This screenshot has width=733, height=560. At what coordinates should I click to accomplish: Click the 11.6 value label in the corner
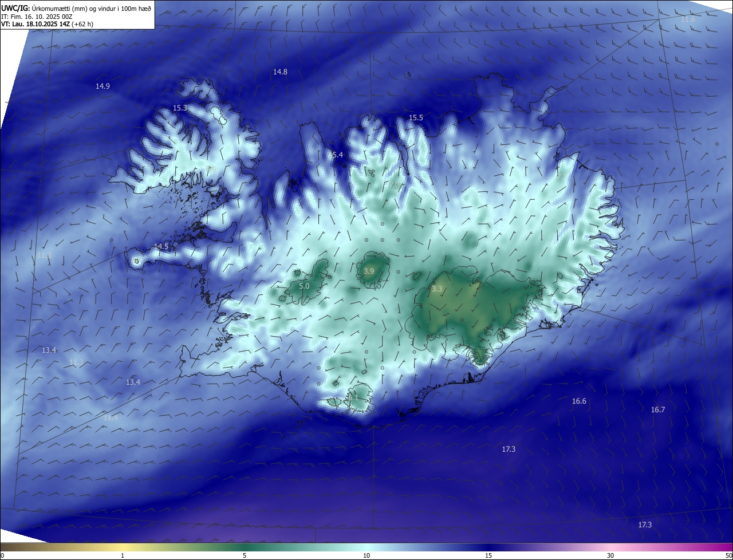(x=688, y=19)
